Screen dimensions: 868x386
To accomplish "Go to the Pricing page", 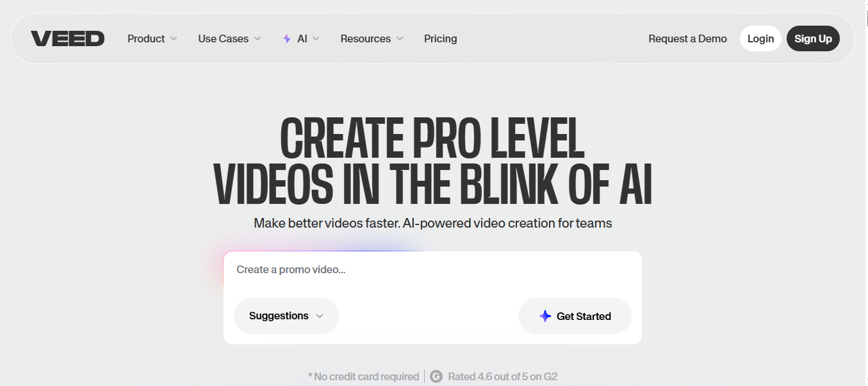I will 441,38.
